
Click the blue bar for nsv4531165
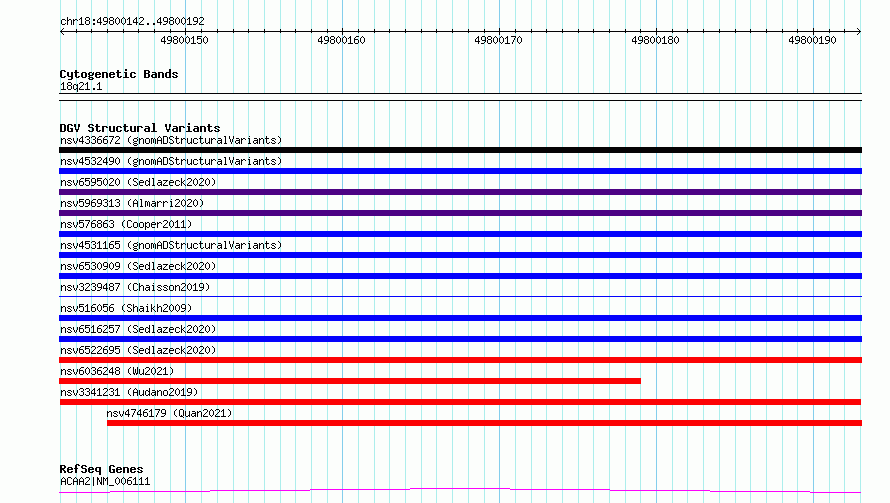[x=460, y=255]
